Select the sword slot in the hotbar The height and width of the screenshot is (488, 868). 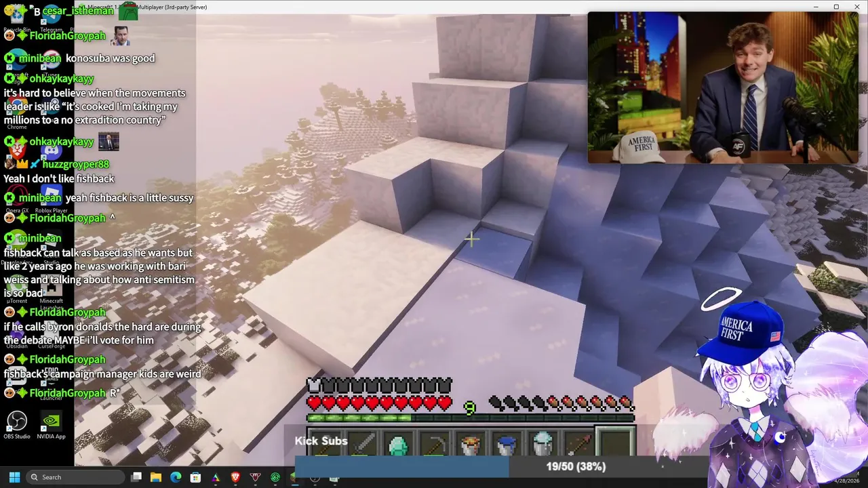(x=363, y=445)
